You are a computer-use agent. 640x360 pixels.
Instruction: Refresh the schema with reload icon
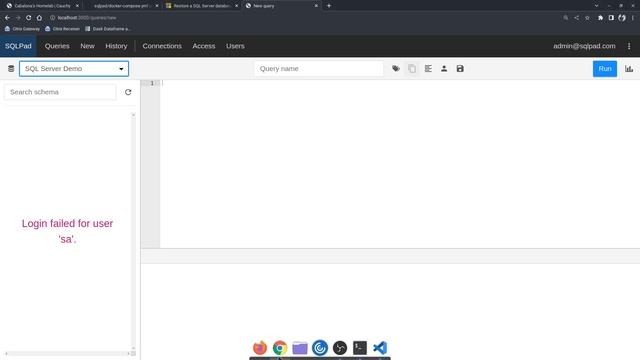tap(128, 92)
